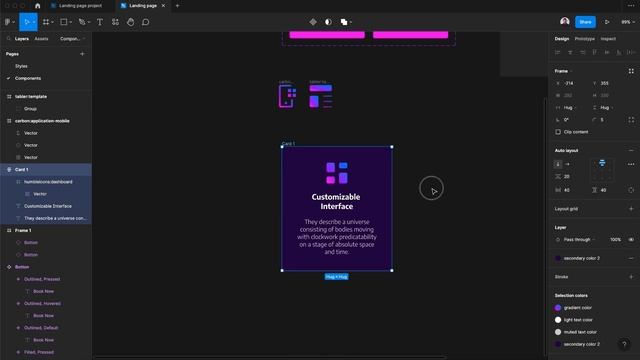Click light text color swatch
640x360 pixels.
pyautogui.click(x=558, y=320)
